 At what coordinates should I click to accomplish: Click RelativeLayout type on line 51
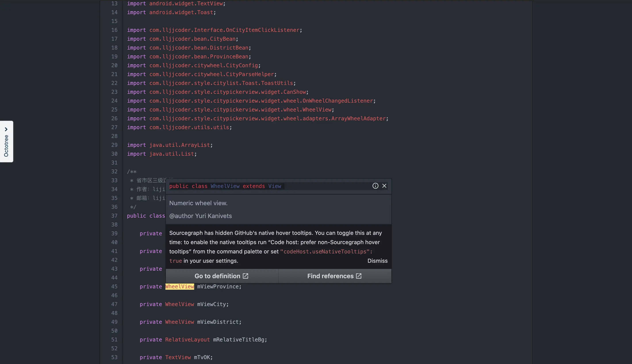point(187,339)
